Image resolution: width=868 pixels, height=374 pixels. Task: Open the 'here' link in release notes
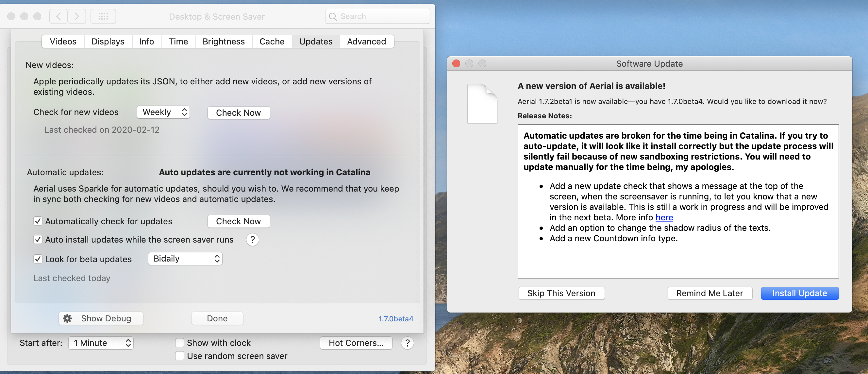664,217
